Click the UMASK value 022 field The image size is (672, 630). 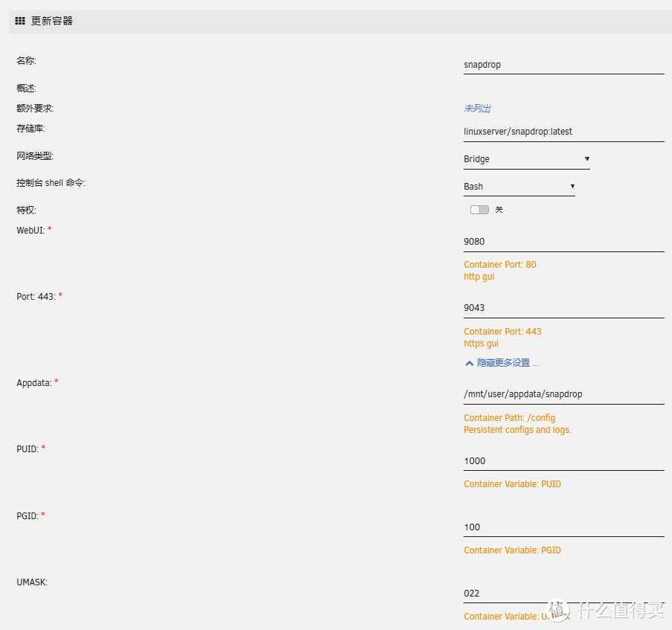click(563, 594)
